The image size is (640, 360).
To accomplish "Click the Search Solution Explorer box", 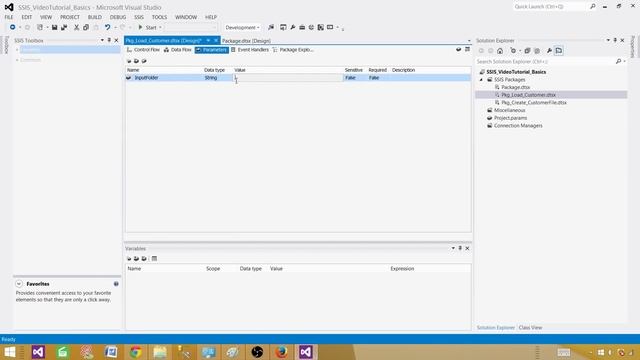I will [x=545, y=61].
